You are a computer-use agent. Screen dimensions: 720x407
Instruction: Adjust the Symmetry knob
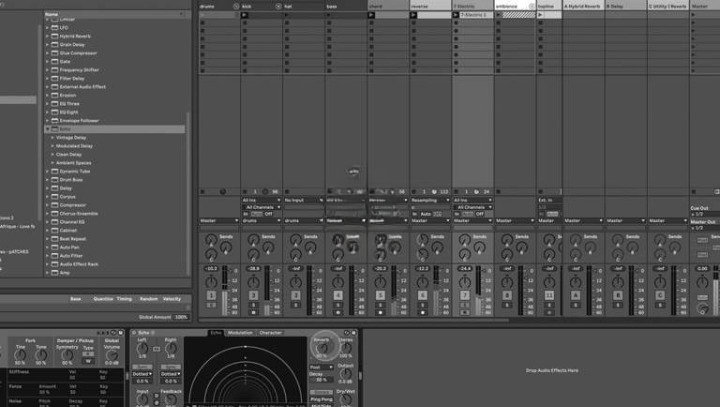tap(67, 355)
